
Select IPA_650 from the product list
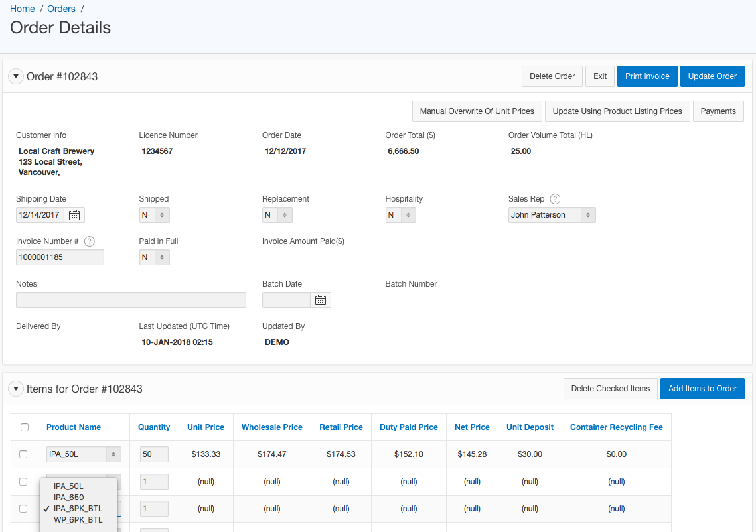[x=69, y=498]
